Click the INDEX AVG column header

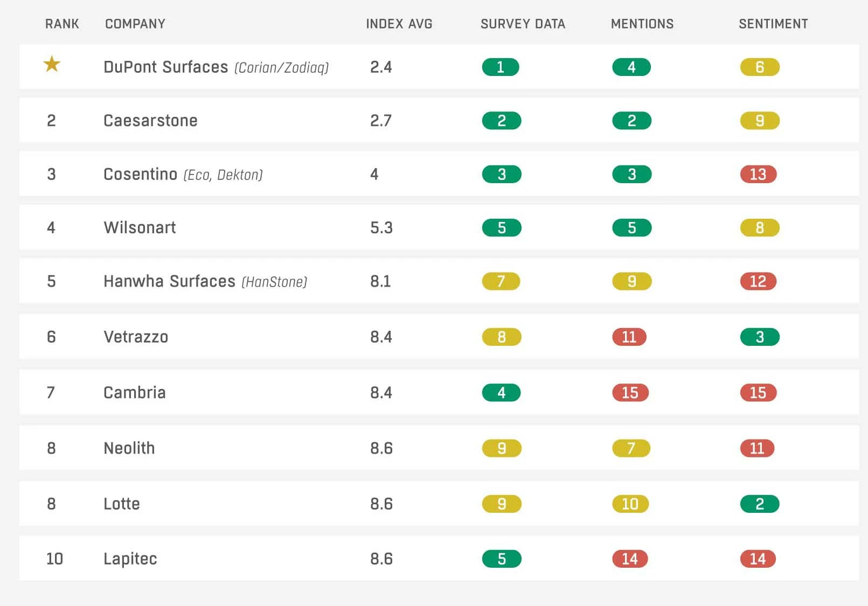(x=399, y=24)
